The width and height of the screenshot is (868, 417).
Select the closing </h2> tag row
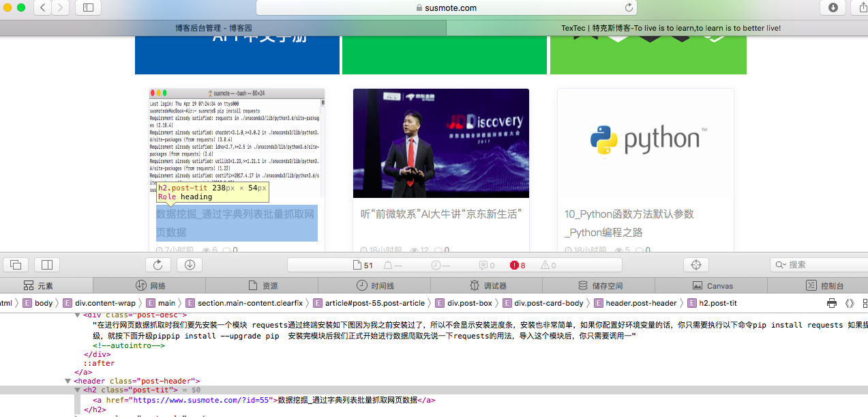(95, 409)
